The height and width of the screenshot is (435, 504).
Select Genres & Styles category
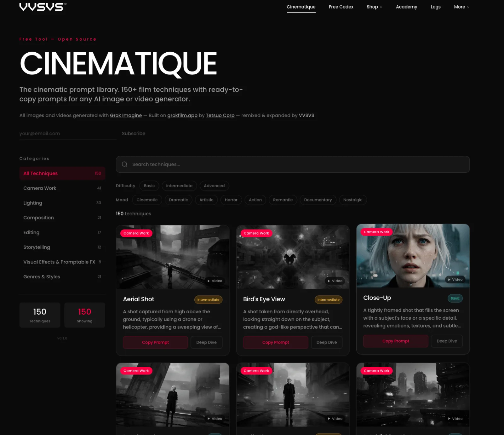62,277
